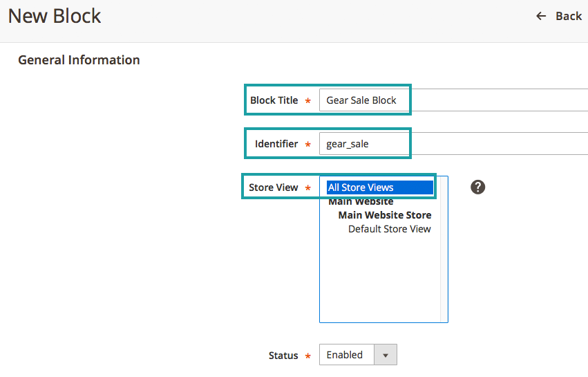
Task: Click the Block Title label
Action: point(274,100)
